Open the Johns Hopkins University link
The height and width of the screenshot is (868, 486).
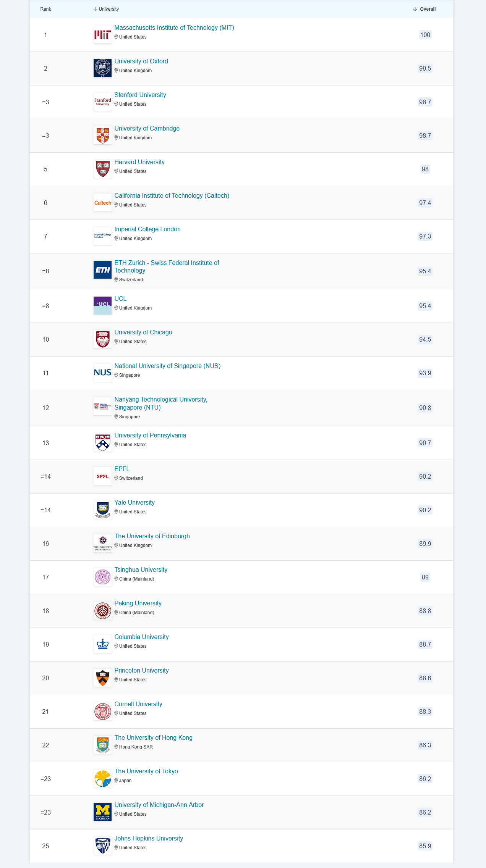point(148,838)
